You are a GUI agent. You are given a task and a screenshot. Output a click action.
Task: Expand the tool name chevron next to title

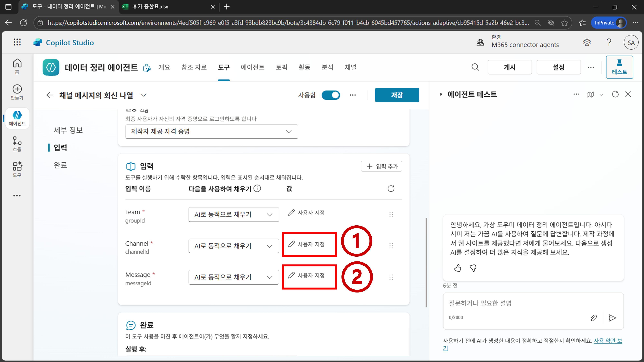click(x=143, y=95)
